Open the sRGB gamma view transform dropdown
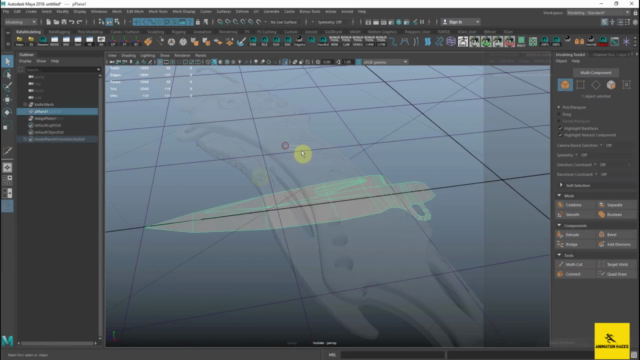The image size is (640, 360). coord(385,62)
